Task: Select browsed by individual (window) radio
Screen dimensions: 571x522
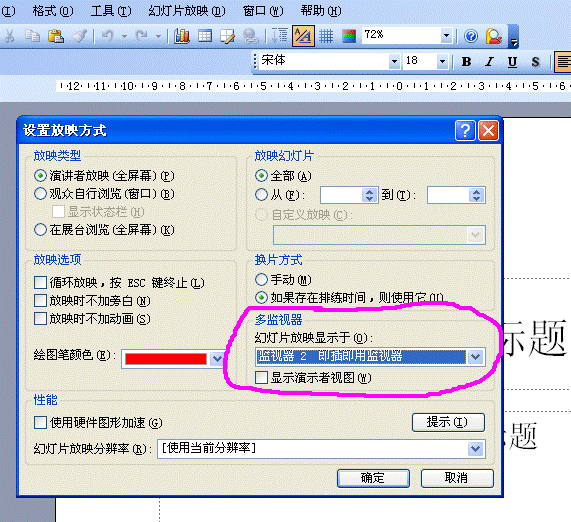Action: pyautogui.click(x=40, y=193)
